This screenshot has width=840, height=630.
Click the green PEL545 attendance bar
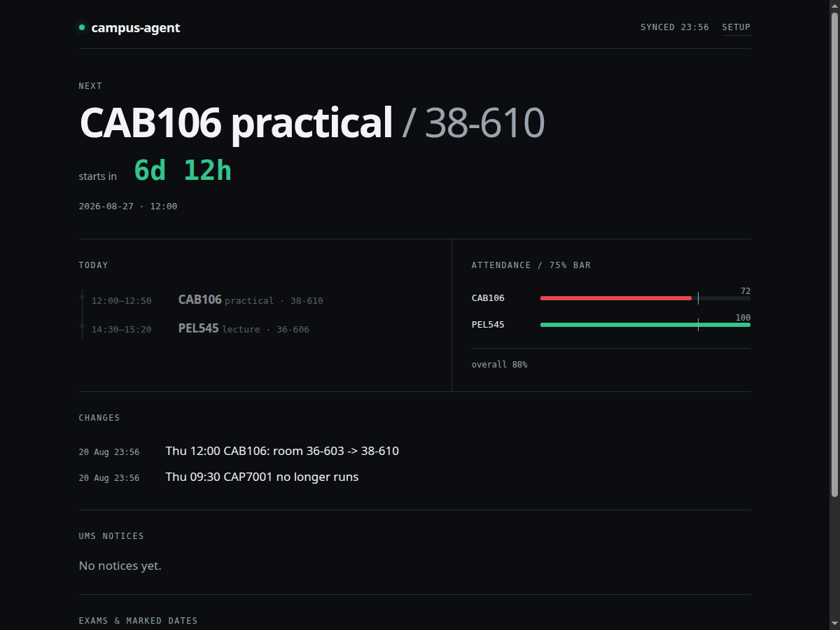(x=645, y=325)
